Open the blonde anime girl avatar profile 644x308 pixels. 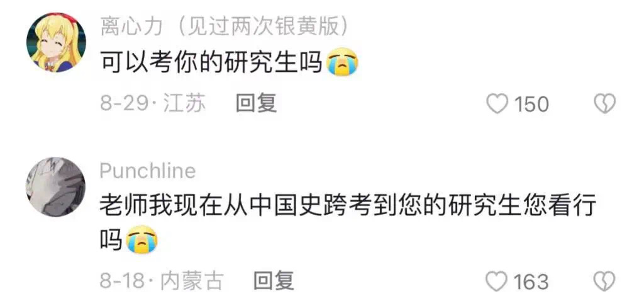click(x=56, y=42)
